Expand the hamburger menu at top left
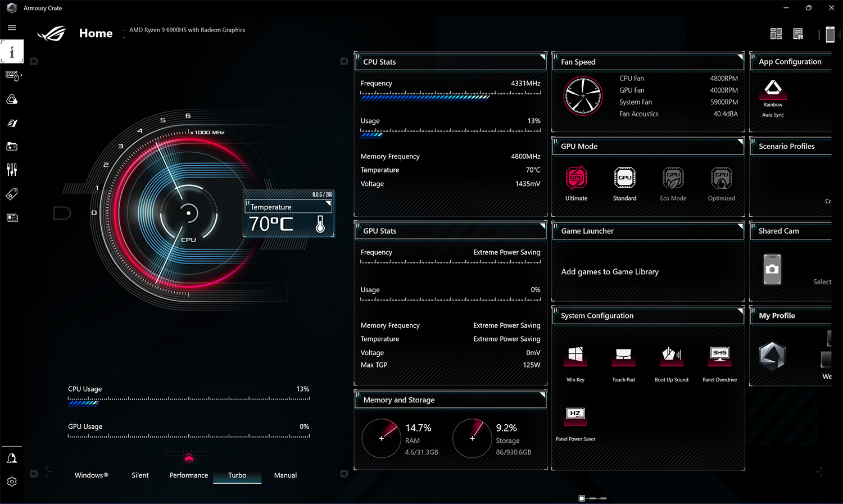Image resolution: width=843 pixels, height=504 pixels. click(x=12, y=28)
